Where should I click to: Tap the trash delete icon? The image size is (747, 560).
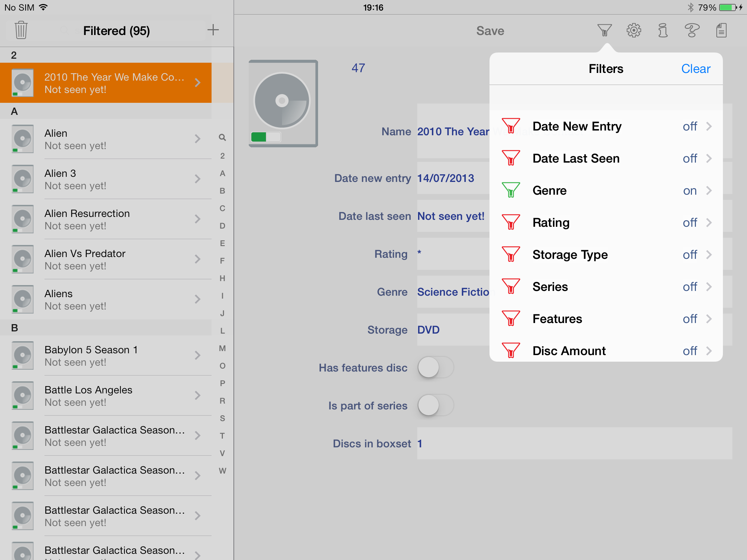click(x=21, y=30)
